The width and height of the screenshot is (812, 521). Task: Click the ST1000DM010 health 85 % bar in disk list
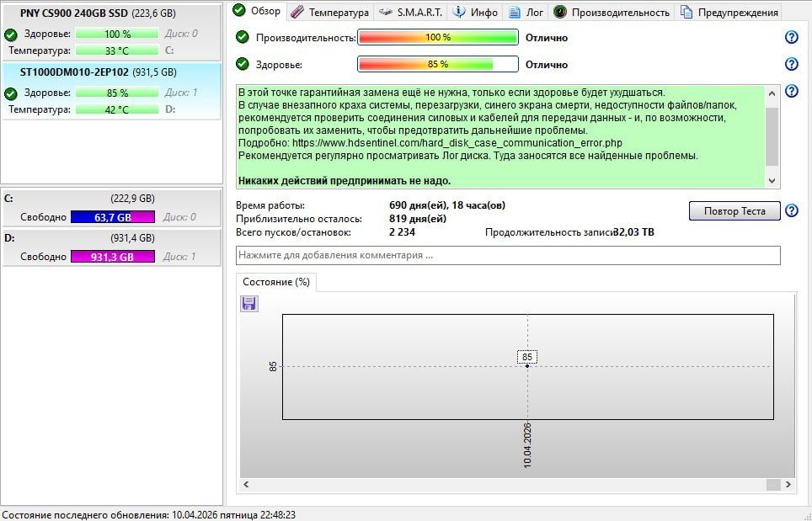tap(116, 93)
